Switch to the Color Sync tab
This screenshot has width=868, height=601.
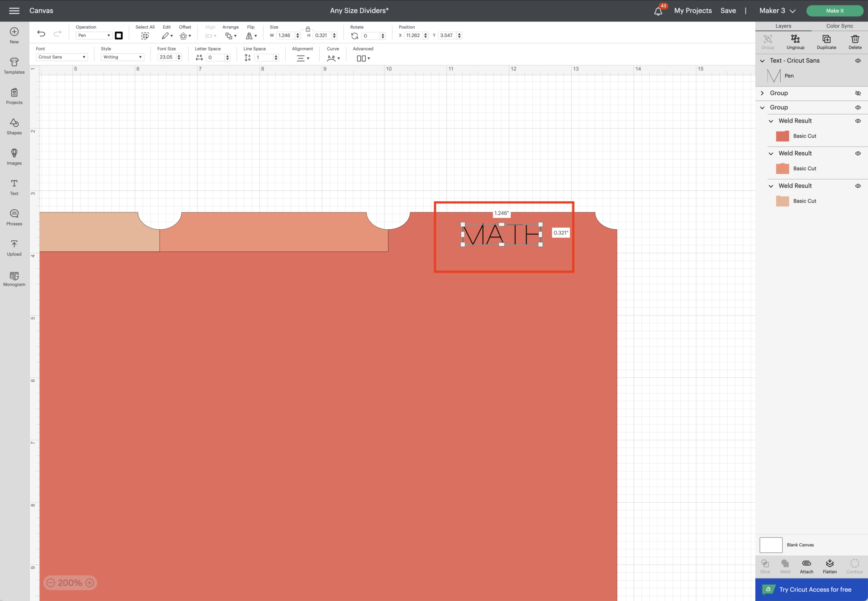pos(839,25)
